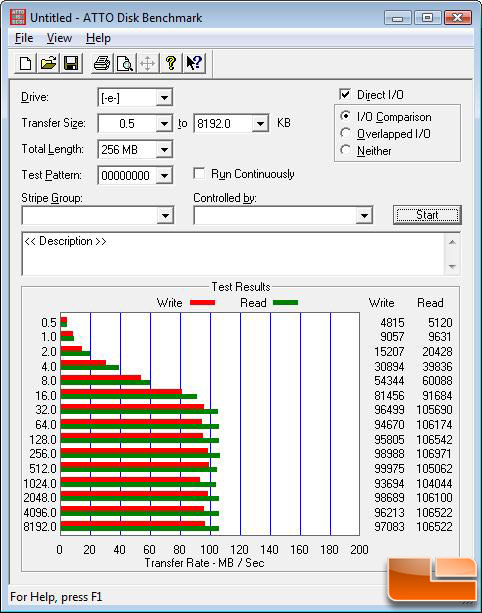Open a benchmark file with folder icon
The height and width of the screenshot is (613, 482).
(x=48, y=63)
